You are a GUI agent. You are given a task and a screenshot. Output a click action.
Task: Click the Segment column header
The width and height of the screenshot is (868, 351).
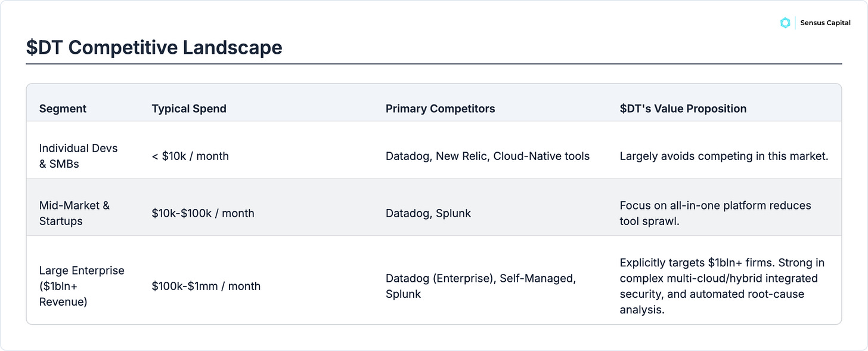tap(63, 109)
